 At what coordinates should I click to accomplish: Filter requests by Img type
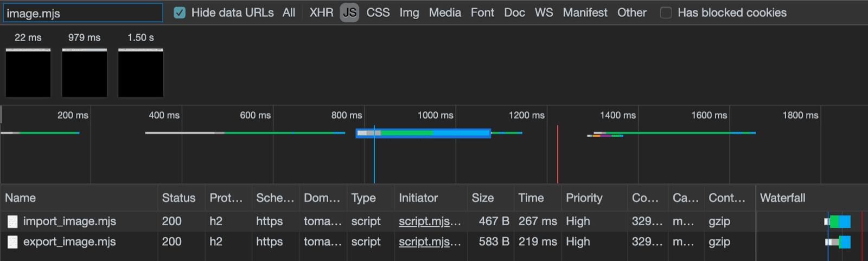coord(409,12)
